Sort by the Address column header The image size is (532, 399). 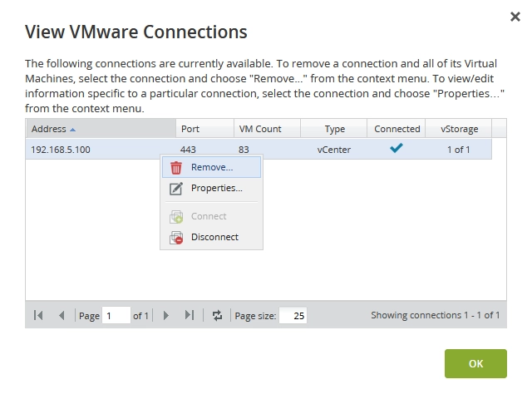pos(101,129)
